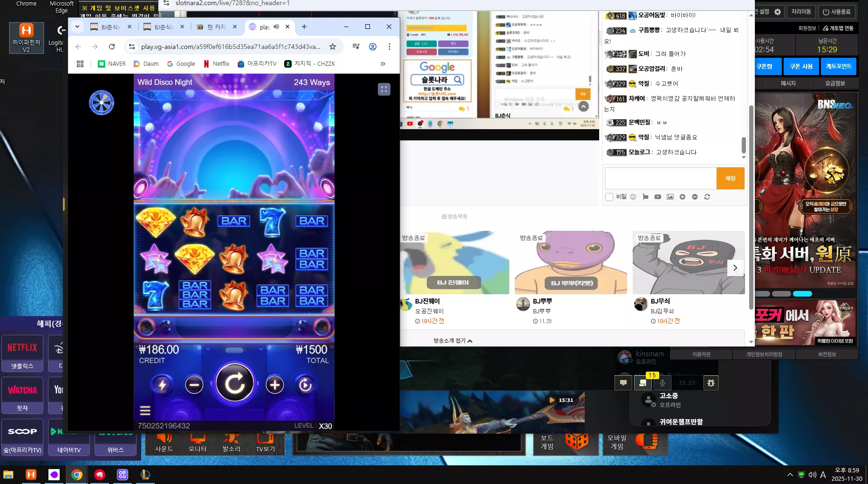
Task: Open the taskbar volume control
Action: click(x=812, y=475)
